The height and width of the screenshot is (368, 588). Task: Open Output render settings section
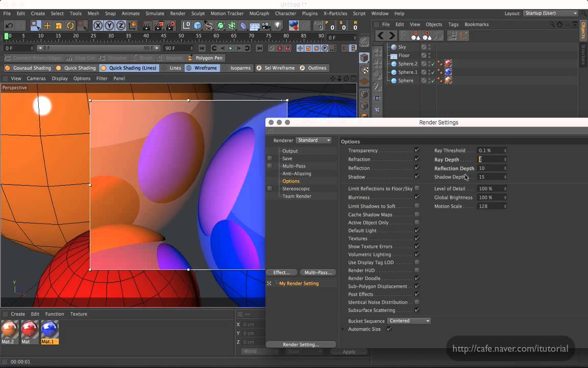(290, 151)
